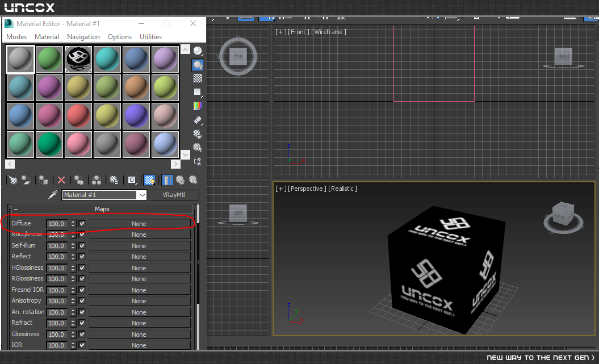
Task: Click the Make Preview film icon
Action: (198, 120)
